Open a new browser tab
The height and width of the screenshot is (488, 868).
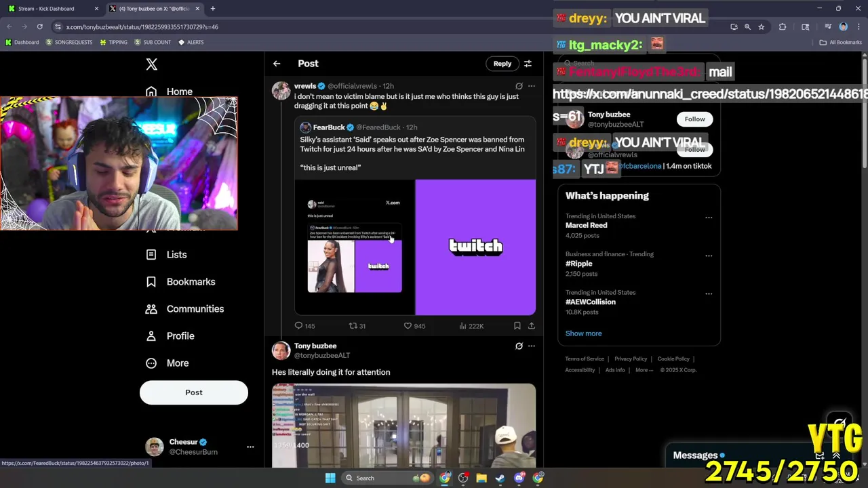tap(213, 9)
